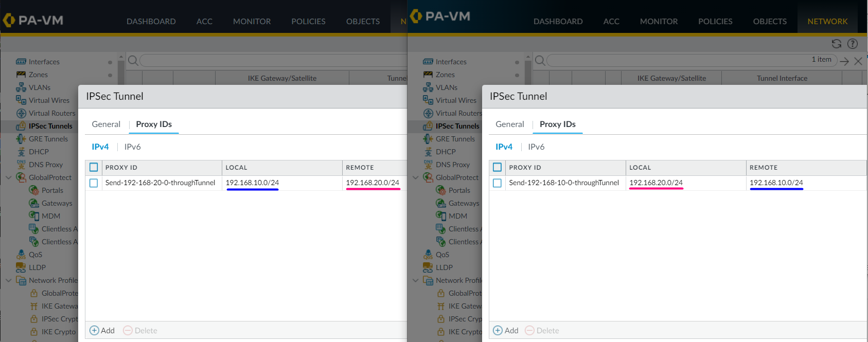Open DNS Proxy icon in left window
Image resolution: width=868 pixels, height=342 pixels.
21,165
